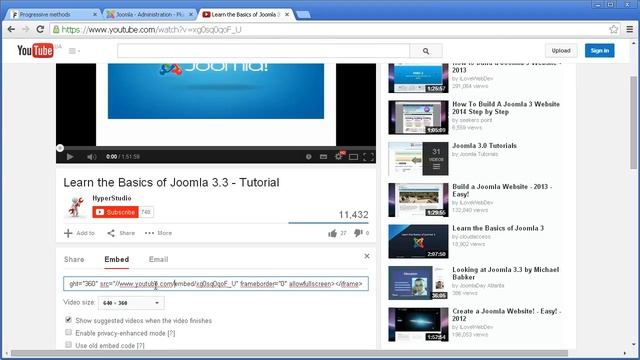The image size is (640, 360).
Task: Click the thumbs down dislike icon
Action: point(358,233)
